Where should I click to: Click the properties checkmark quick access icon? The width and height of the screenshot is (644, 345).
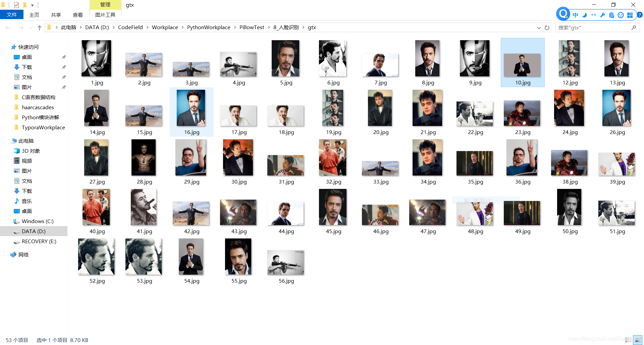tap(16, 5)
